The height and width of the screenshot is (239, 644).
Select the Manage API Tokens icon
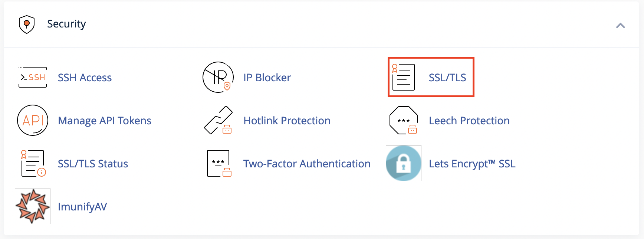pos(33,120)
